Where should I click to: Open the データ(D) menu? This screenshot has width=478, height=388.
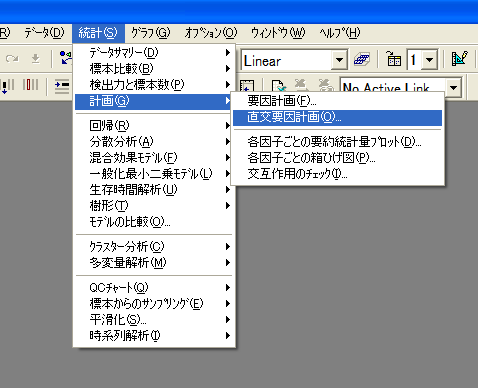(44, 33)
